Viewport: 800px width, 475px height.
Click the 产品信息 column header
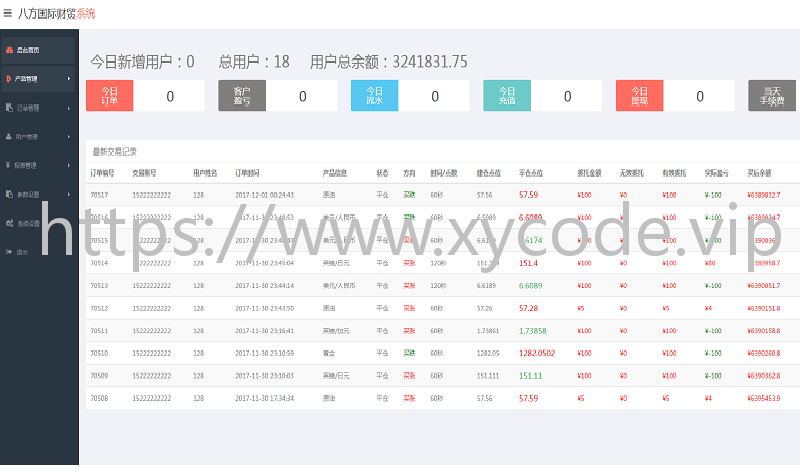click(335, 173)
